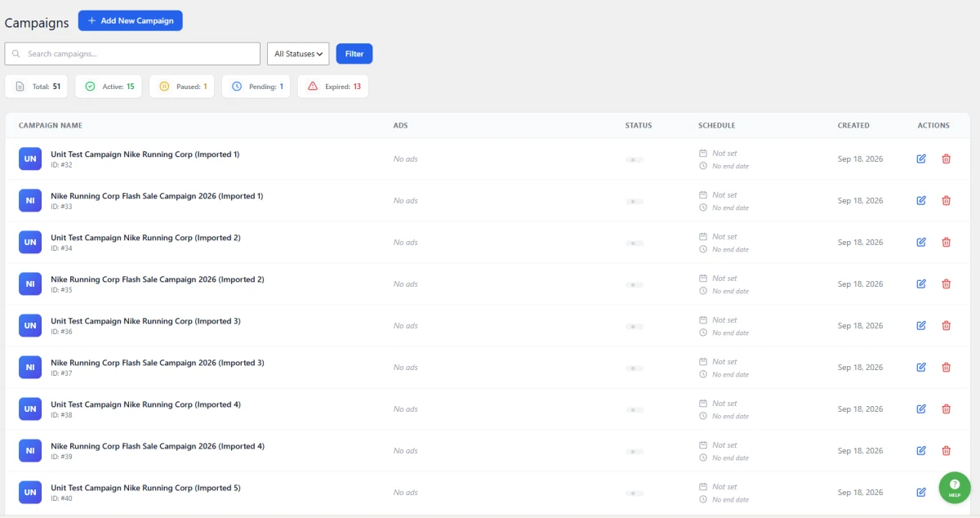
Task: Delete Nike Flash Sale Campaign (Imported 3)
Action: (947, 367)
